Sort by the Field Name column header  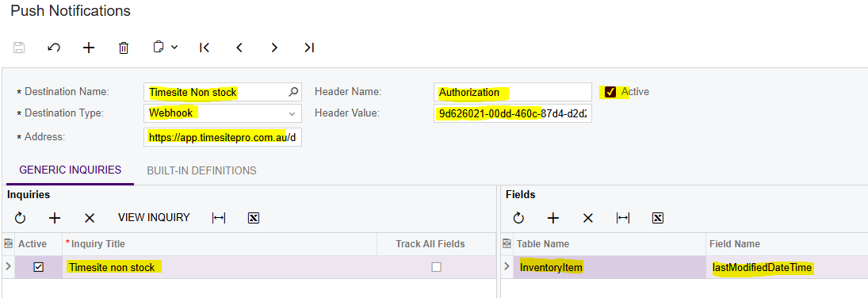pos(786,244)
